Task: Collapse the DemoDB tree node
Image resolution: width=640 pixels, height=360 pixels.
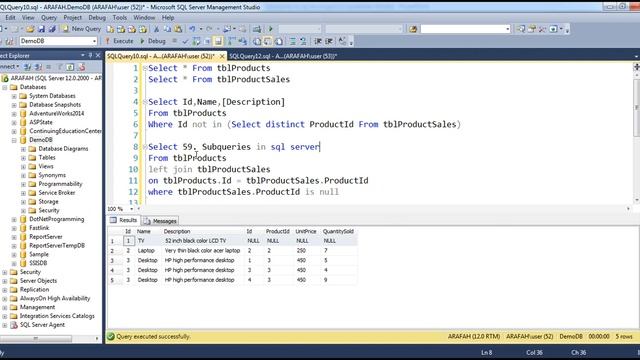Action: coord(14,140)
